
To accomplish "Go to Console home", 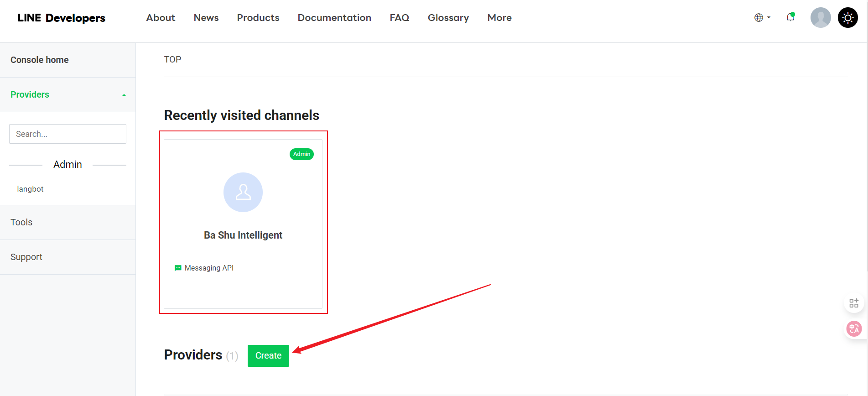I will click(40, 60).
